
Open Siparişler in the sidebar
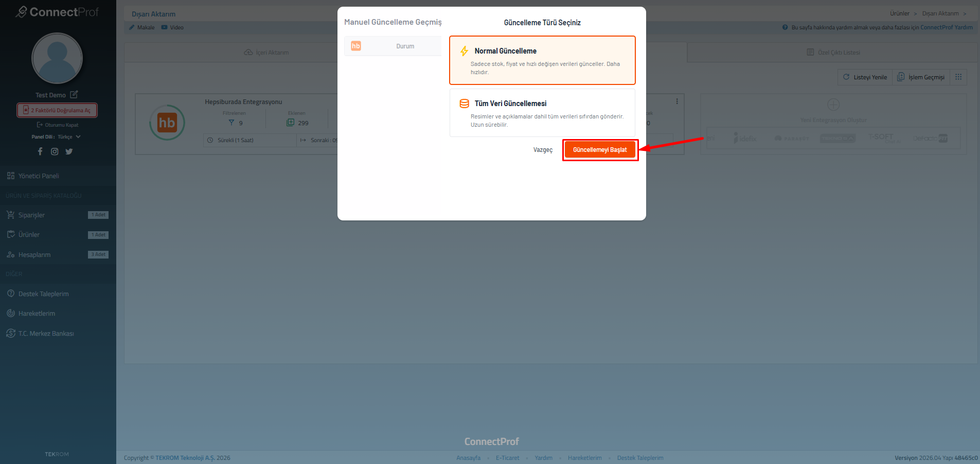58,215
